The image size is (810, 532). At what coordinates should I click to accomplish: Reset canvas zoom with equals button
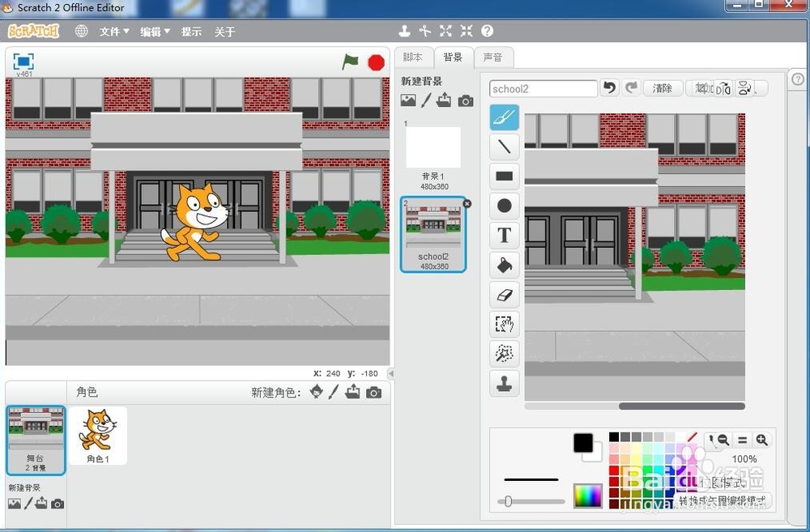(742, 440)
